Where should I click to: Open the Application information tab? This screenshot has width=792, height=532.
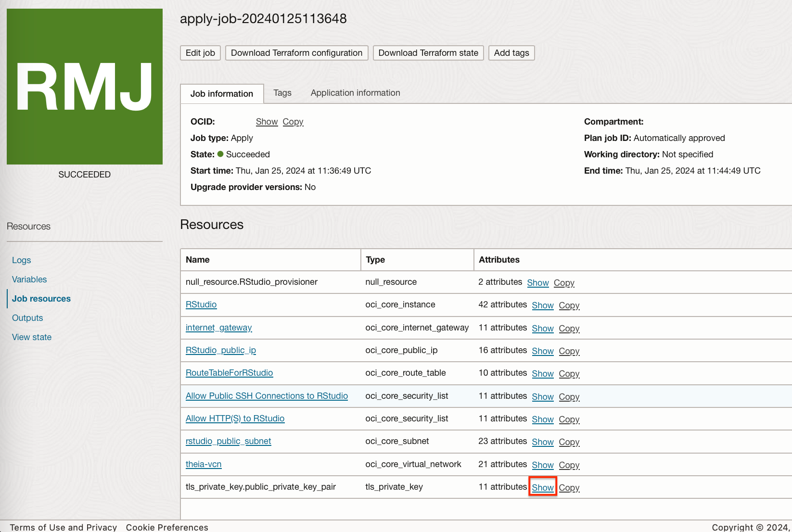356,93
